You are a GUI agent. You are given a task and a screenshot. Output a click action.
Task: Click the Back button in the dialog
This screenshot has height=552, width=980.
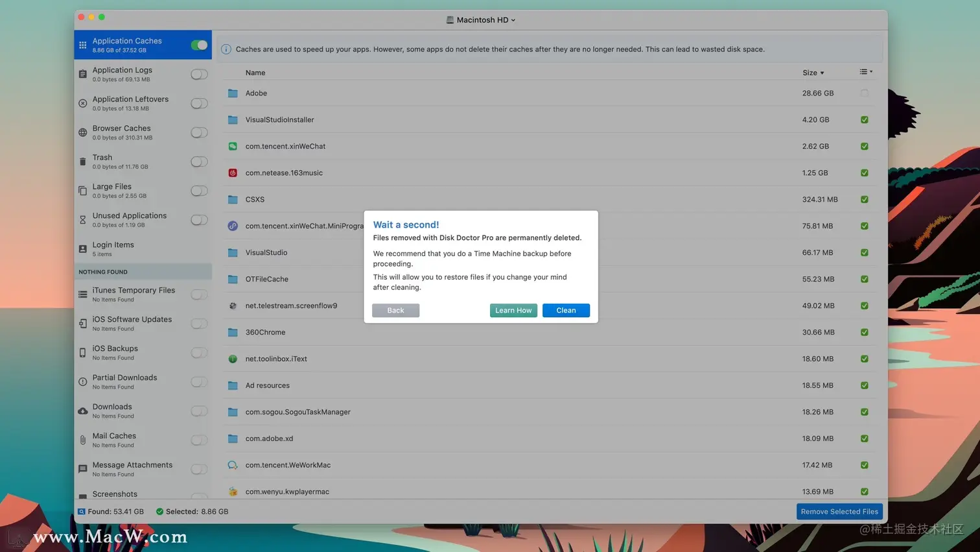tap(395, 311)
